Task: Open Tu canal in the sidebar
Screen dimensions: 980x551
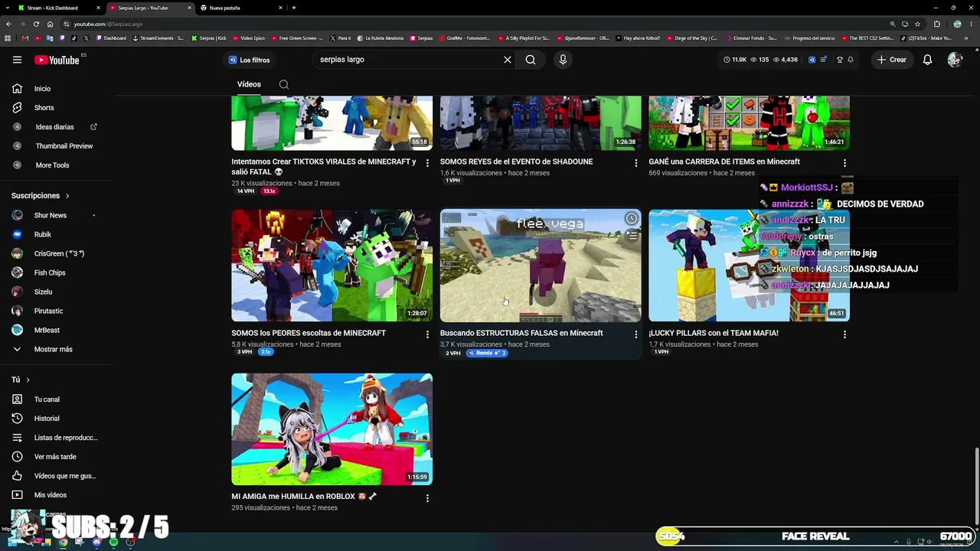Action: pyautogui.click(x=47, y=399)
